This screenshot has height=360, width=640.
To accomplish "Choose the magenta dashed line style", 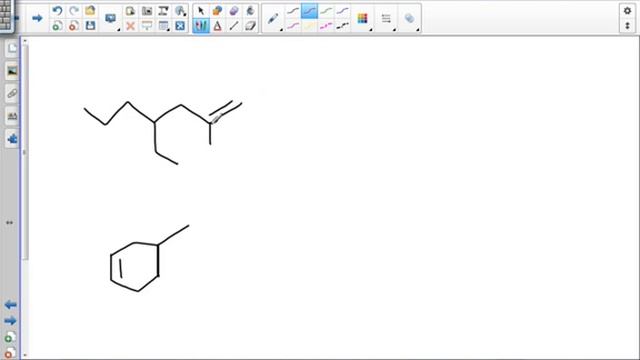I will [326, 26].
